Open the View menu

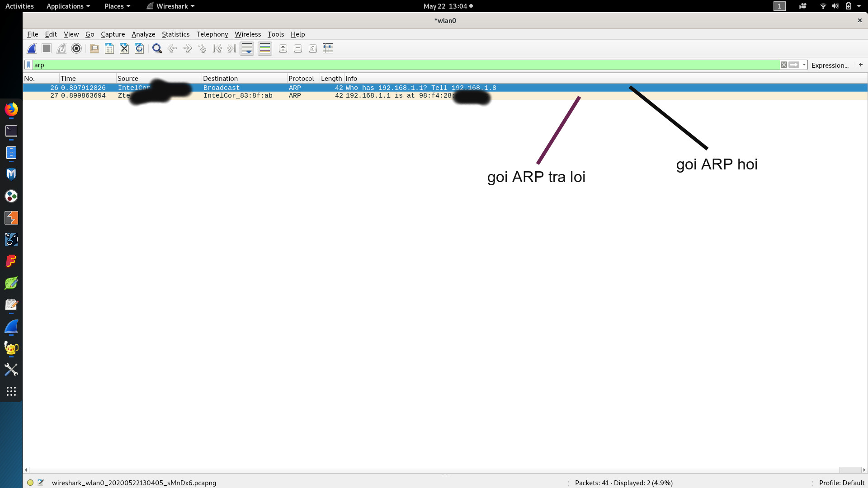(71, 34)
